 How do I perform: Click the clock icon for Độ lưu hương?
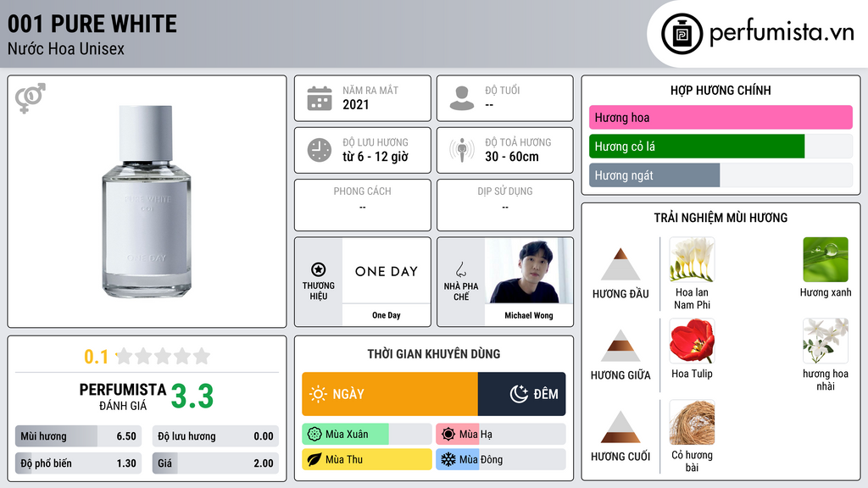pyautogui.click(x=320, y=150)
